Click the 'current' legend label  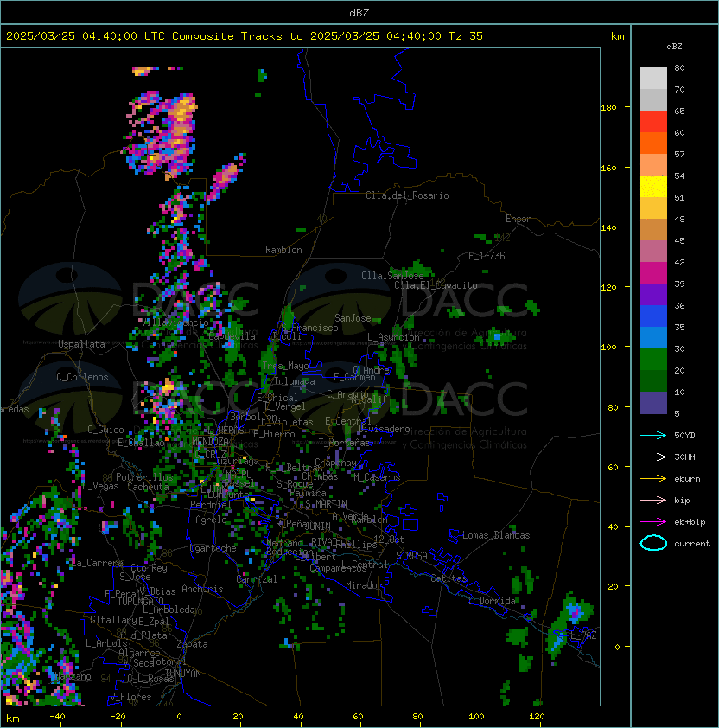(692, 543)
